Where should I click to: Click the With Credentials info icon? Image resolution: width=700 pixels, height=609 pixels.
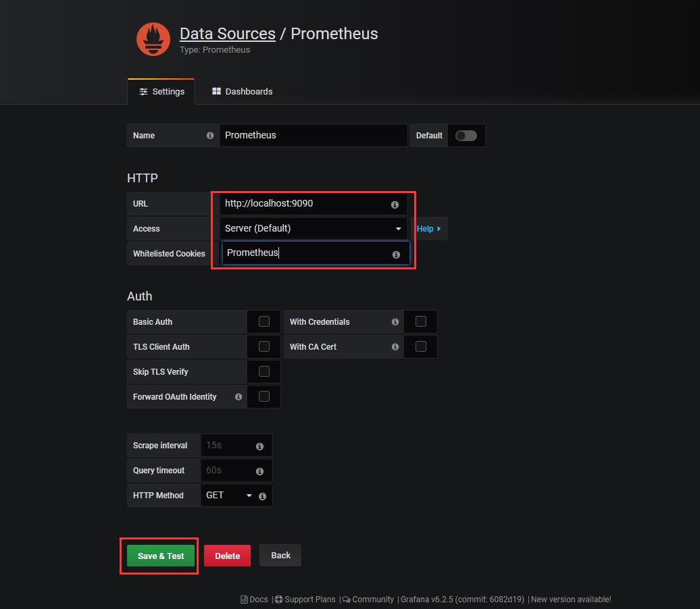pyautogui.click(x=395, y=321)
